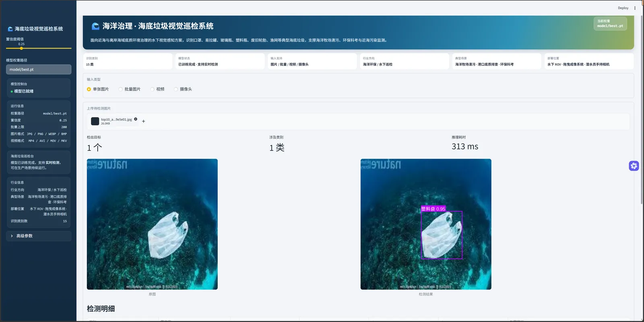The image size is (644, 322).
Task: Click the top10_a...9e5e01.jpg file name
Action: (116, 120)
